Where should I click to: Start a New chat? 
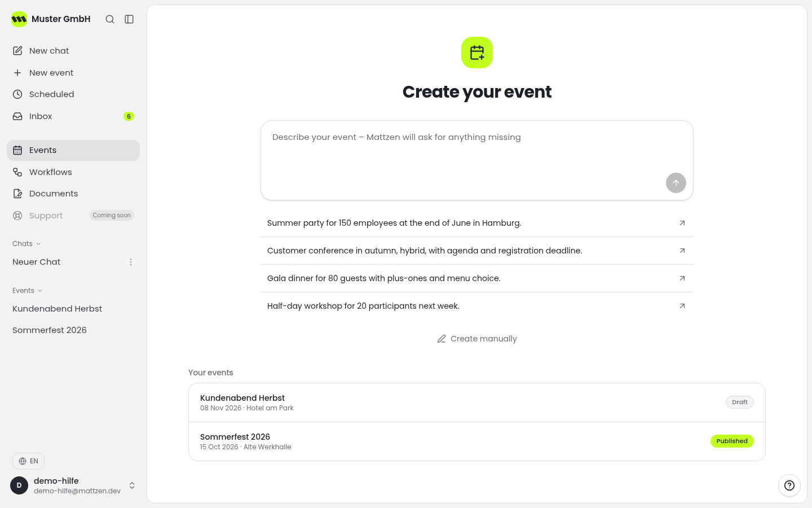73,51
